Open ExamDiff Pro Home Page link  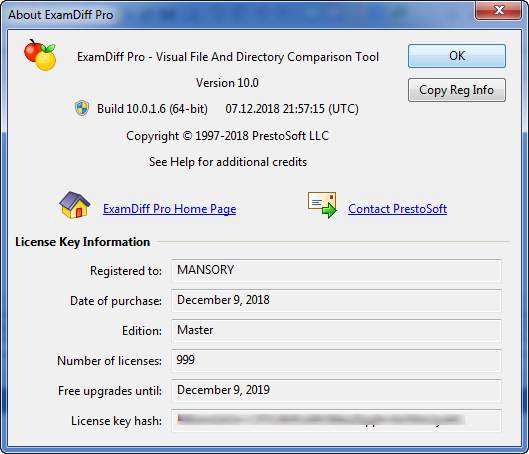click(169, 209)
